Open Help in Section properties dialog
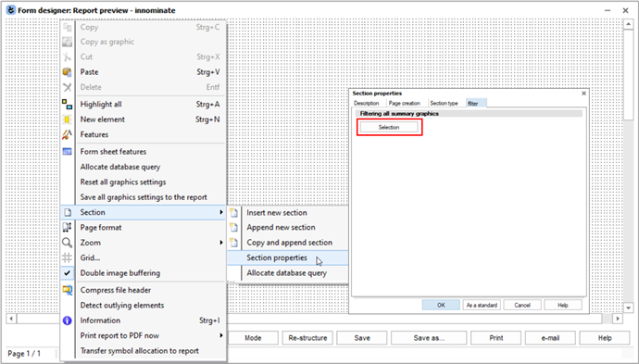639x364 pixels. click(x=563, y=305)
